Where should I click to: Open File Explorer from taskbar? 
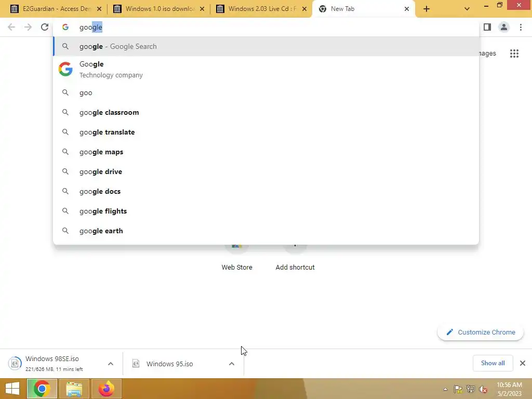(x=74, y=389)
